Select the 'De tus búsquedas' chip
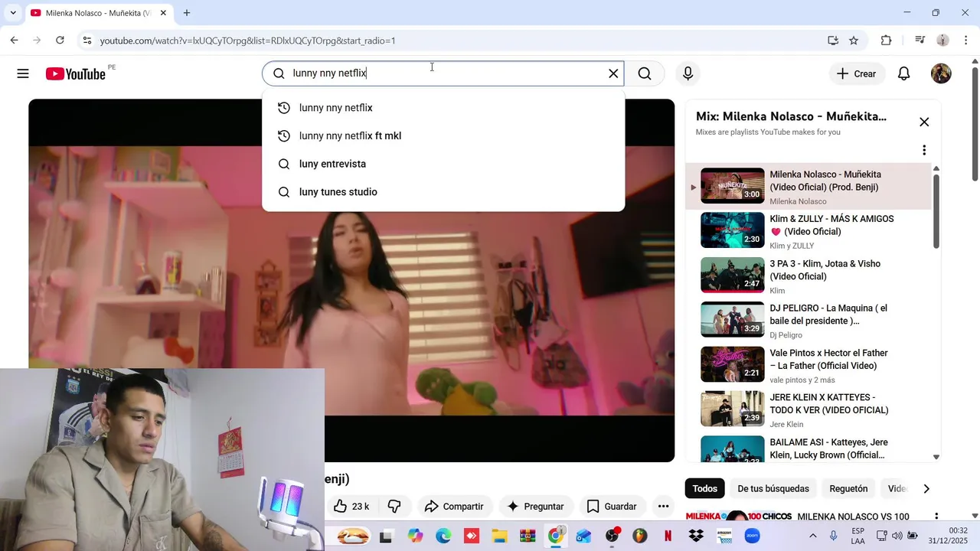The width and height of the screenshot is (980, 551). coord(773,488)
